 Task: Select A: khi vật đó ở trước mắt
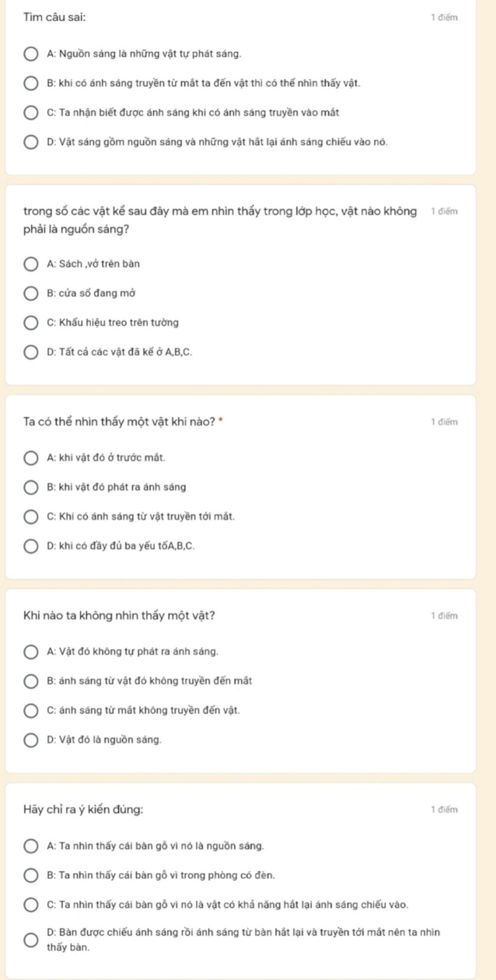click(31, 458)
